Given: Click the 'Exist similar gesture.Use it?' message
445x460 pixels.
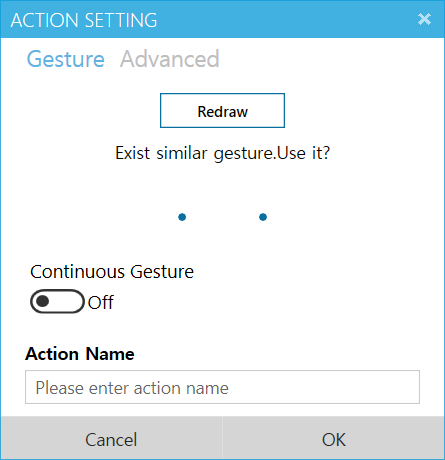Looking at the screenshot, I should click(222, 153).
